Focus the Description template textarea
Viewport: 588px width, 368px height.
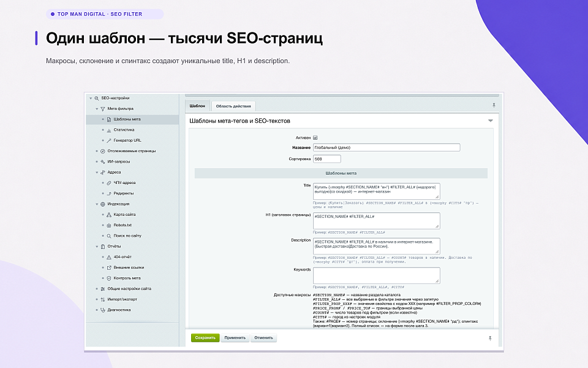(x=377, y=246)
